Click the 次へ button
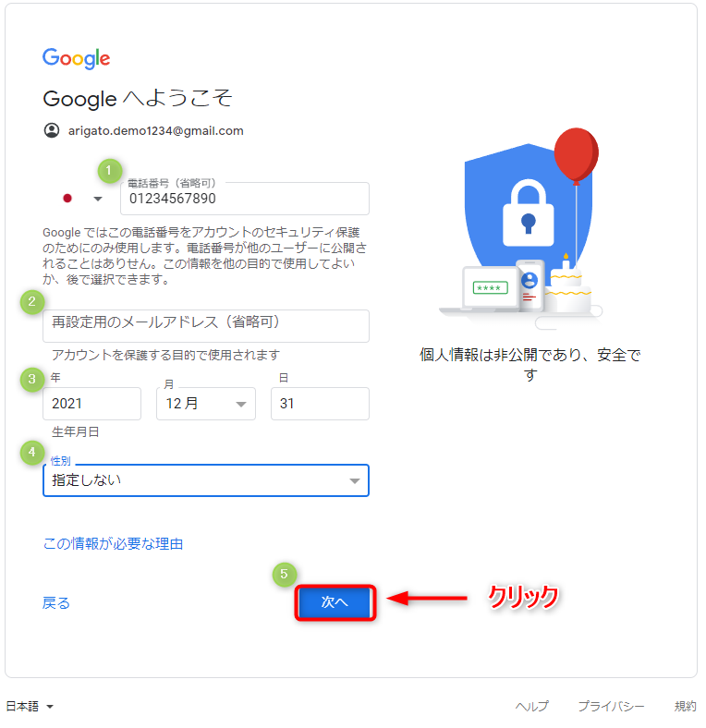This screenshot has width=706, height=728. (x=335, y=602)
